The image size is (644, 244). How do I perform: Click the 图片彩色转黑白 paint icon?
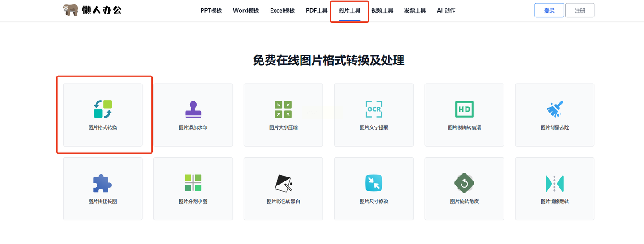(x=283, y=183)
